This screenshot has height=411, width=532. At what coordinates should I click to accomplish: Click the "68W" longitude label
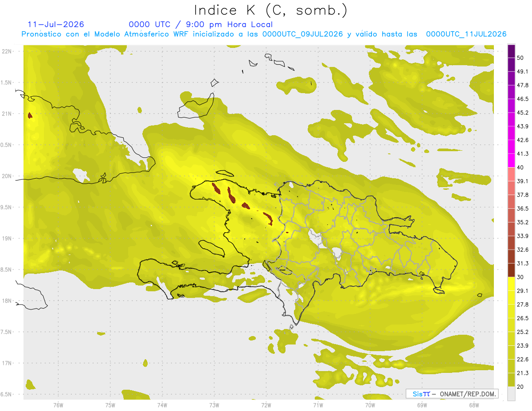(473, 405)
